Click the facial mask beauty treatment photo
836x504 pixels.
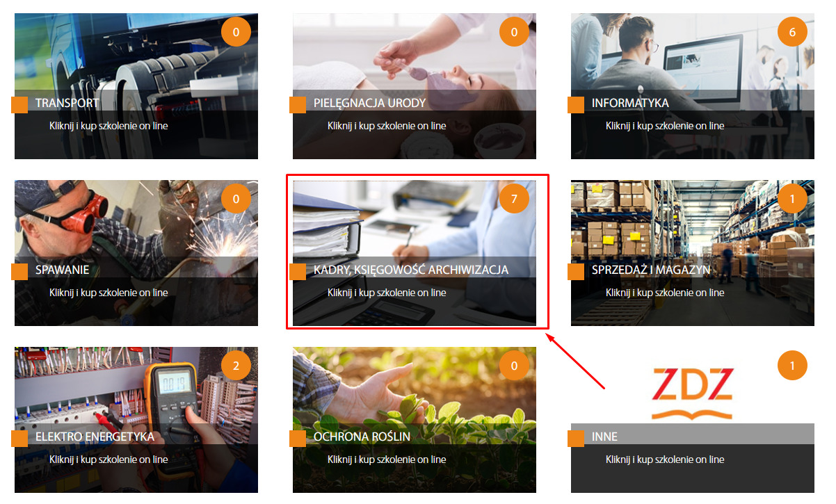pos(415,86)
